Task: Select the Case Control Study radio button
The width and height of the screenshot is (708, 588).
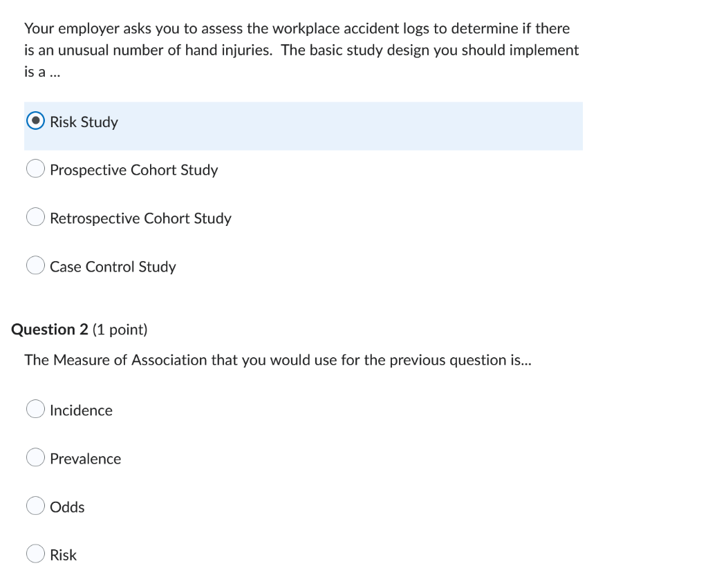Action: [x=35, y=265]
